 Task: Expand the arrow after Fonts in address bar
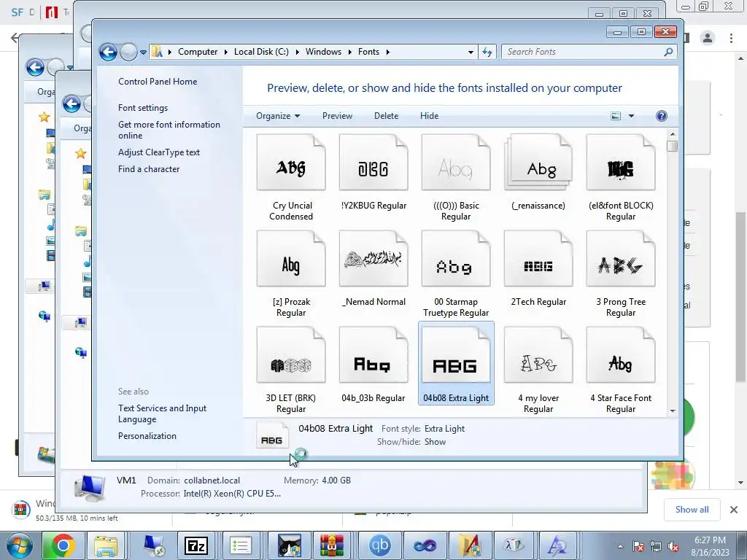[388, 52]
